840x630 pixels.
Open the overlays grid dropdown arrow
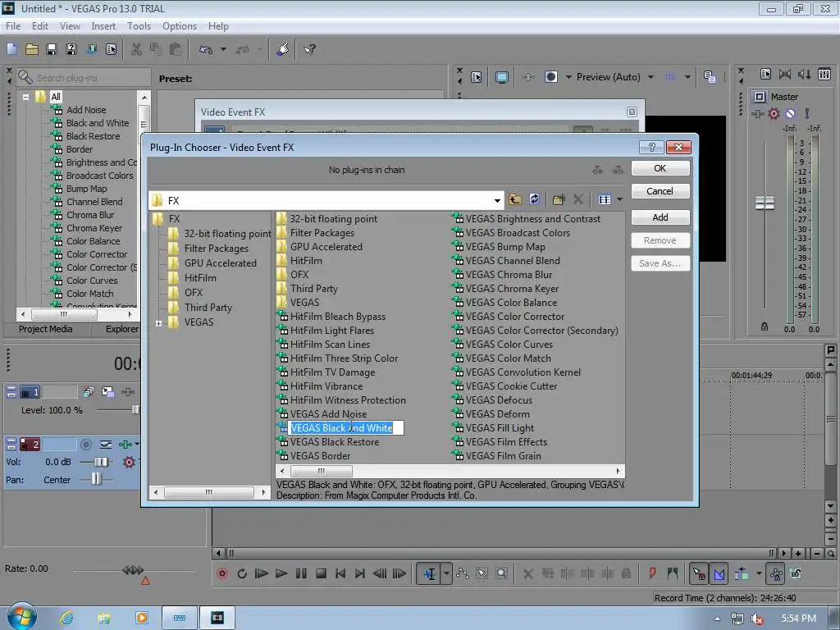click(x=687, y=77)
